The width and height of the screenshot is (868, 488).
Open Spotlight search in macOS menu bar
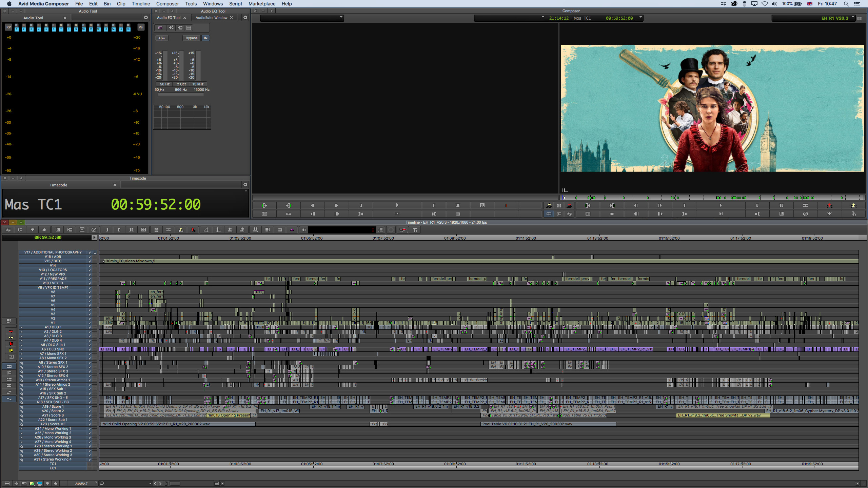pos(846,4)
